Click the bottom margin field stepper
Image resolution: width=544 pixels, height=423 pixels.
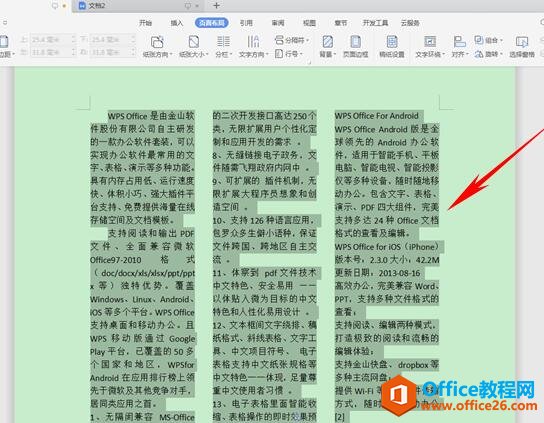point(133,39)
